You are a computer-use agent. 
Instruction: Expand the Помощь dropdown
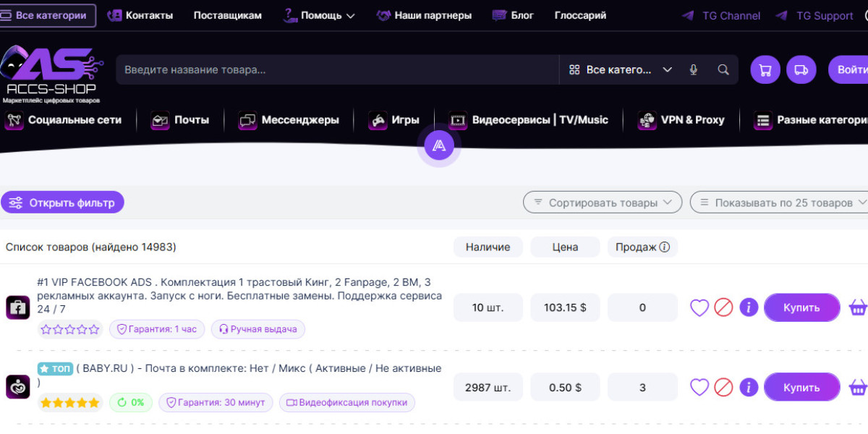[x=319, y=15]
